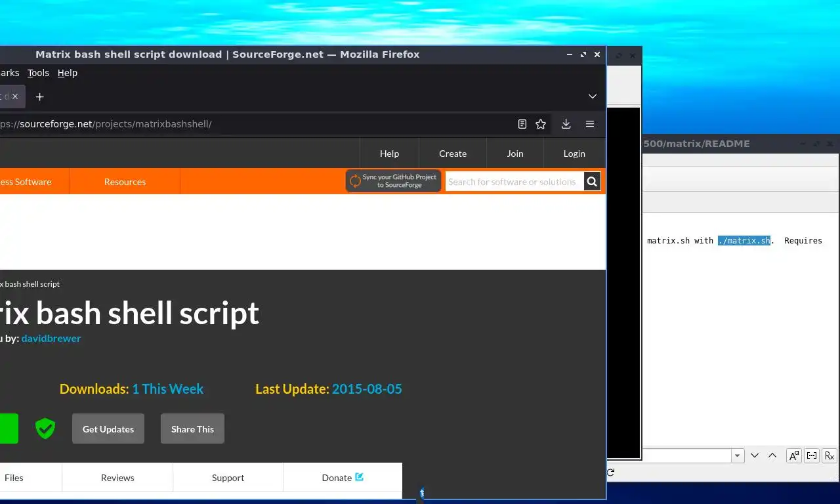
Task: Open the Tools menu in Firefox
Action: 38,73
